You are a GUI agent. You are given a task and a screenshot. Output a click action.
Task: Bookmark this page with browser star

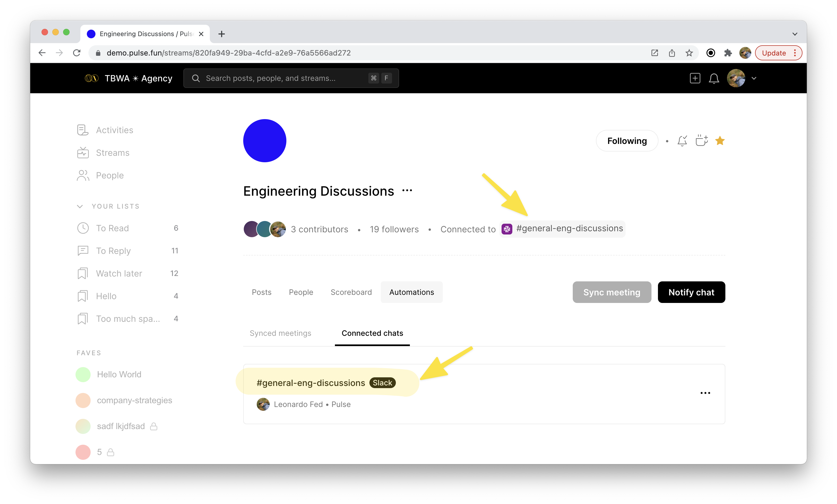coord(689,53)
